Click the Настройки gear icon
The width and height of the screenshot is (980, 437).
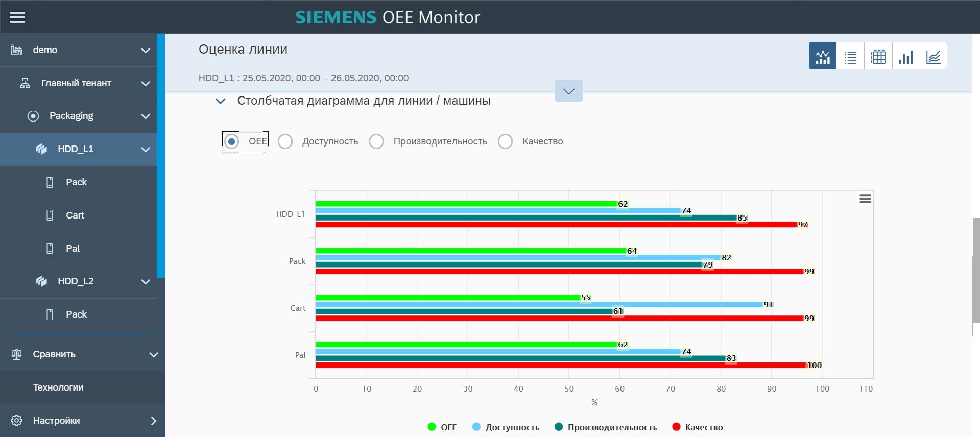(17, 421)
